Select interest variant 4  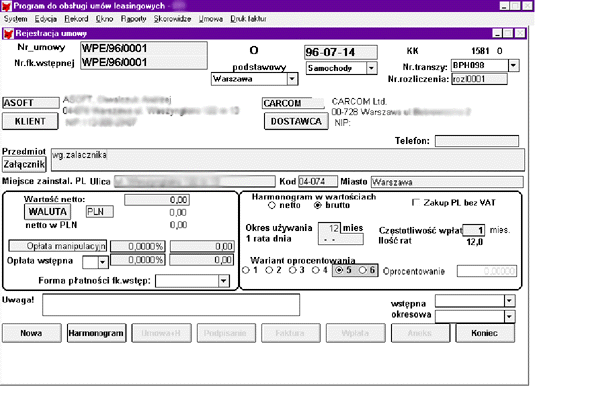pos(316,270)
